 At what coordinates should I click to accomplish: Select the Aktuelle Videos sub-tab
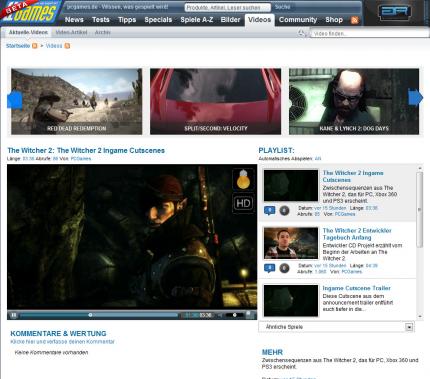point(28,32)
